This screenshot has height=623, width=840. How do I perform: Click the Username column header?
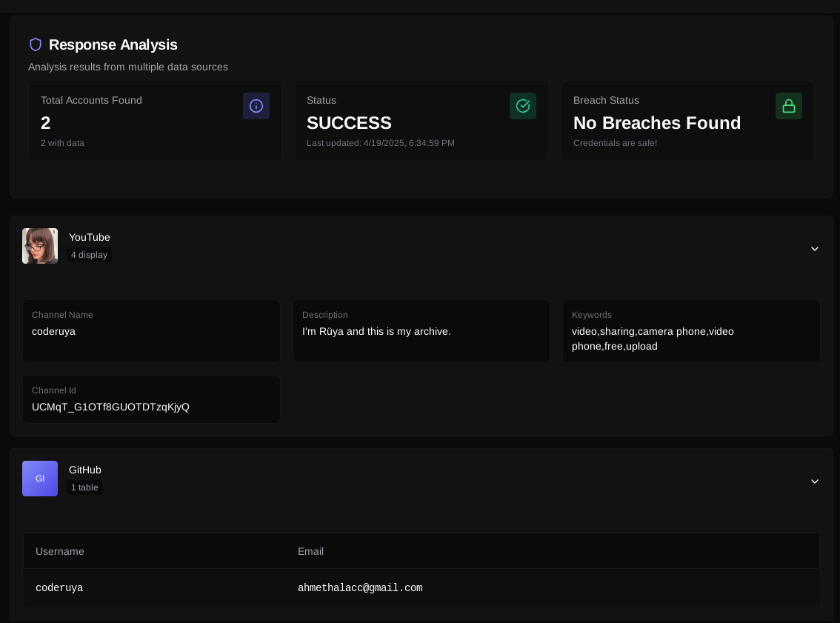[x=60, y=551]
